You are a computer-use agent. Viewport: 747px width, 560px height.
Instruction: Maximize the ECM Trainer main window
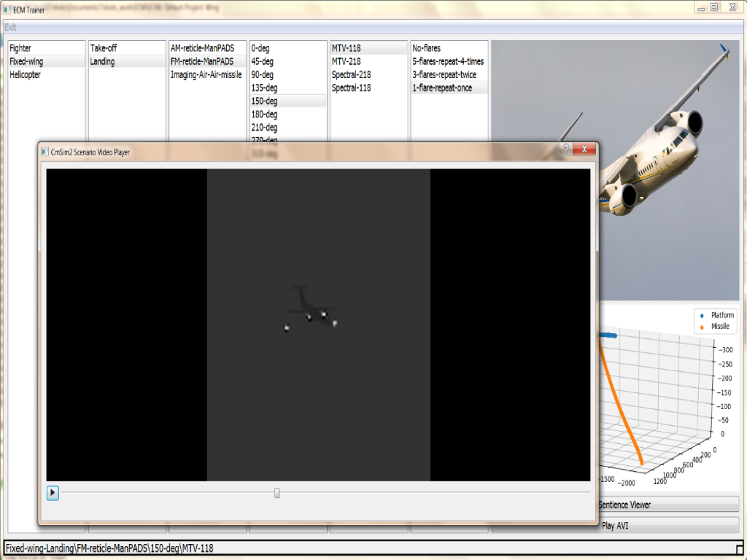point(714,7)
